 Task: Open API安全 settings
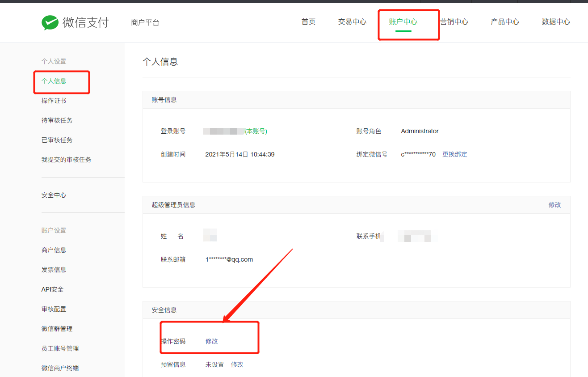53,289
